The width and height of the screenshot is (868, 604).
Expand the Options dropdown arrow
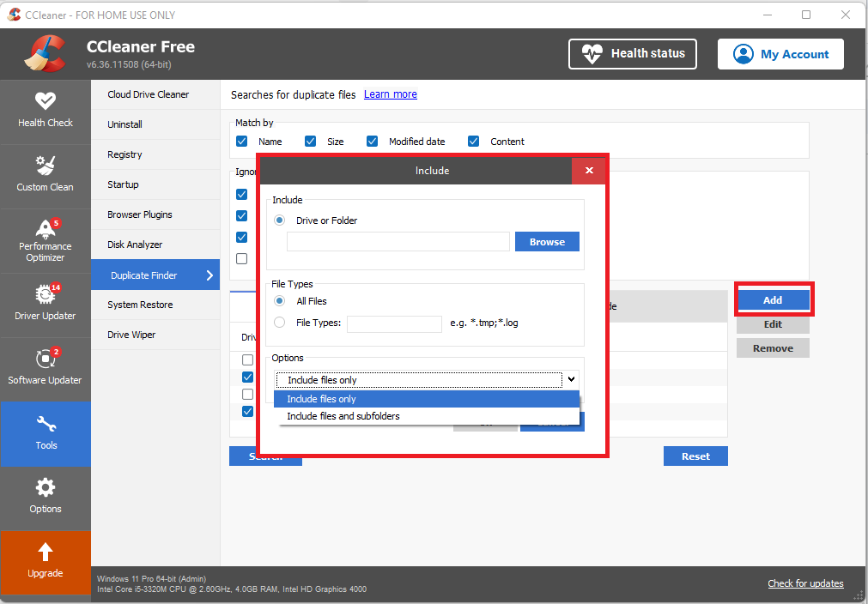click(x=570, y=379)
